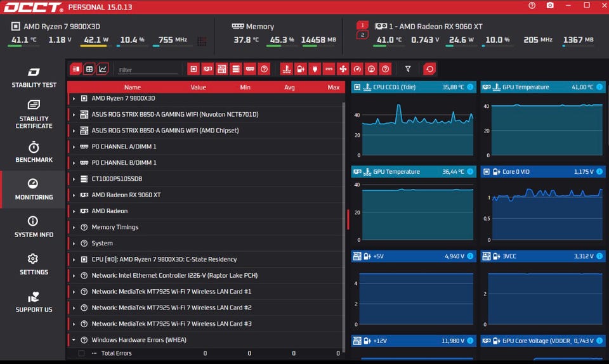
Task: Expand the C-State Residency row
Action: [x=74, y=259]
